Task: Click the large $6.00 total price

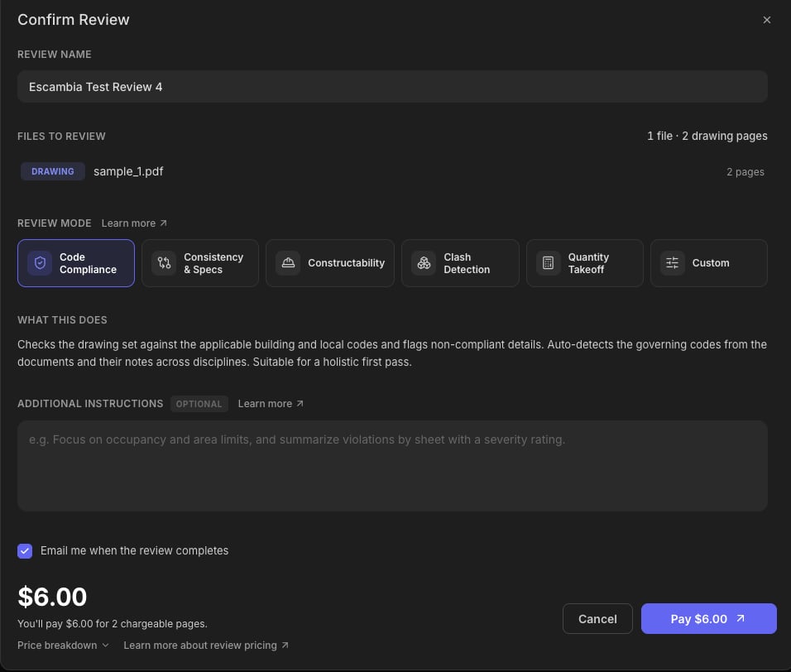Action: (52, 598)
